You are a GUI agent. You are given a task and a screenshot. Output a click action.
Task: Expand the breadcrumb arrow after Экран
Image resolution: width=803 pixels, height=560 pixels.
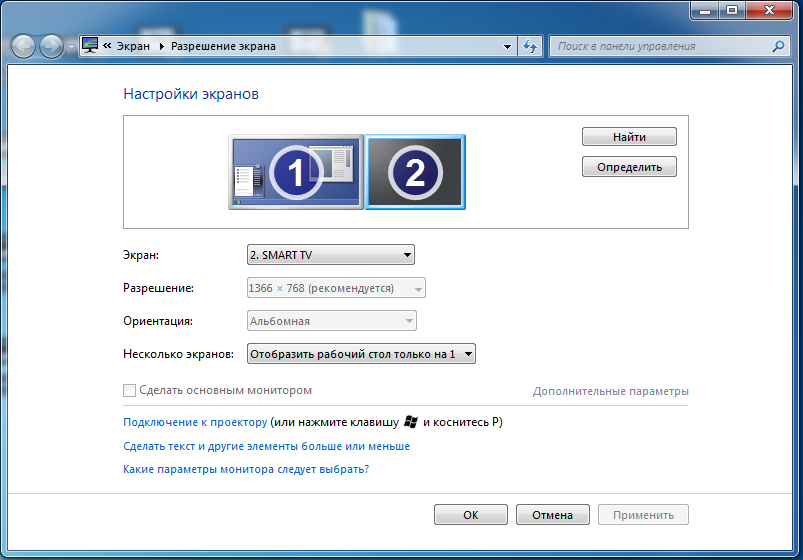point(161,46)
